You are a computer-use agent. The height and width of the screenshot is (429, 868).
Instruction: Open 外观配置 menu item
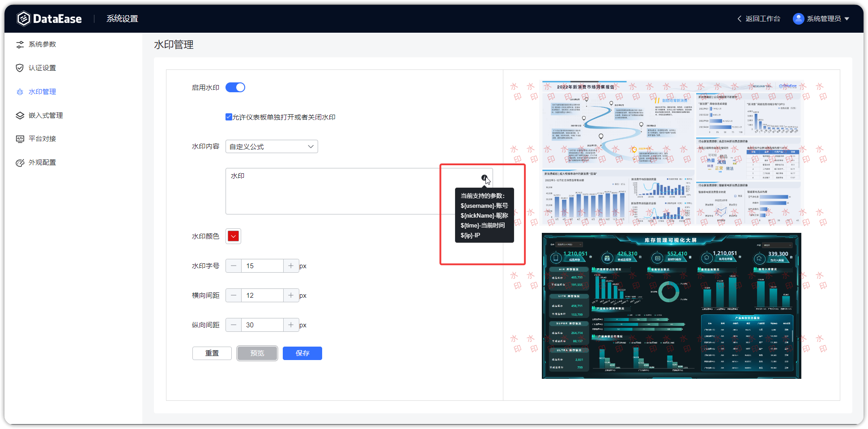pyautogui.click(x=43, y=163)
